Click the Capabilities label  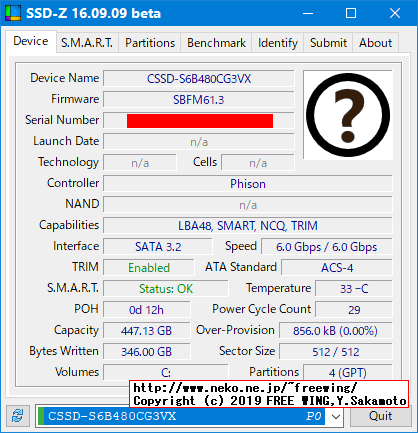pyautogui.click(x=69, y=225)
